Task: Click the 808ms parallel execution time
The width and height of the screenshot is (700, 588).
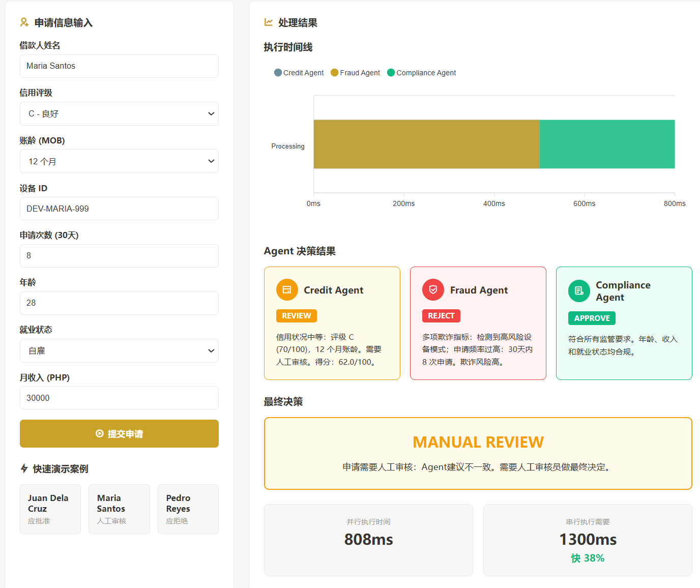Action: tap(369, 539)
